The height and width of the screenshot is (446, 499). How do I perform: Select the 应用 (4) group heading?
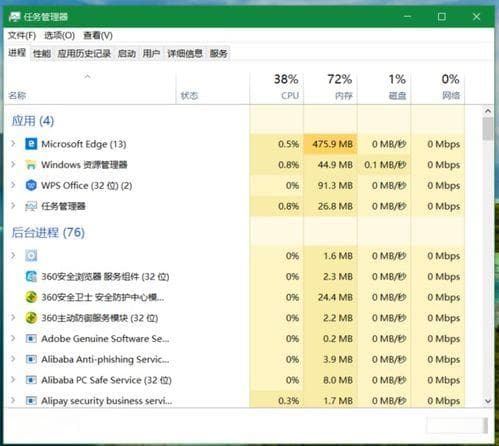33,121
